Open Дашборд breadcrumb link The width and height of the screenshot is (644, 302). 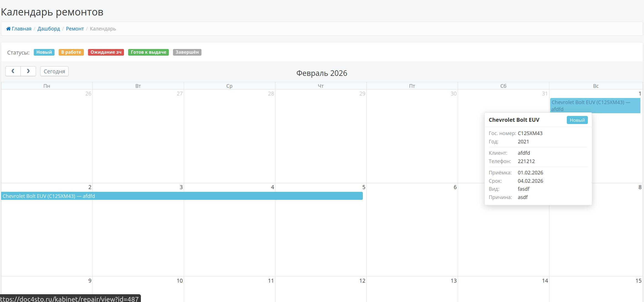(x=49, y=29)
